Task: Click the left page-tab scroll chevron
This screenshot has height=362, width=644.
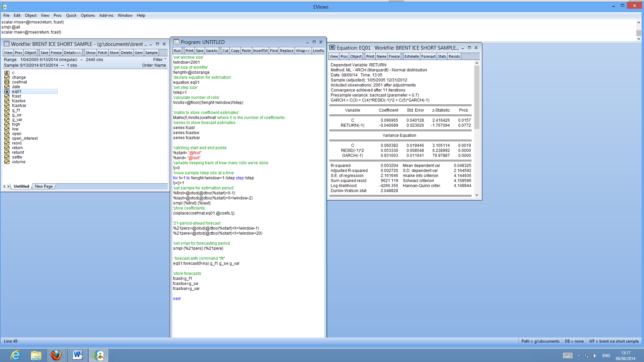Action: [4, 186]
